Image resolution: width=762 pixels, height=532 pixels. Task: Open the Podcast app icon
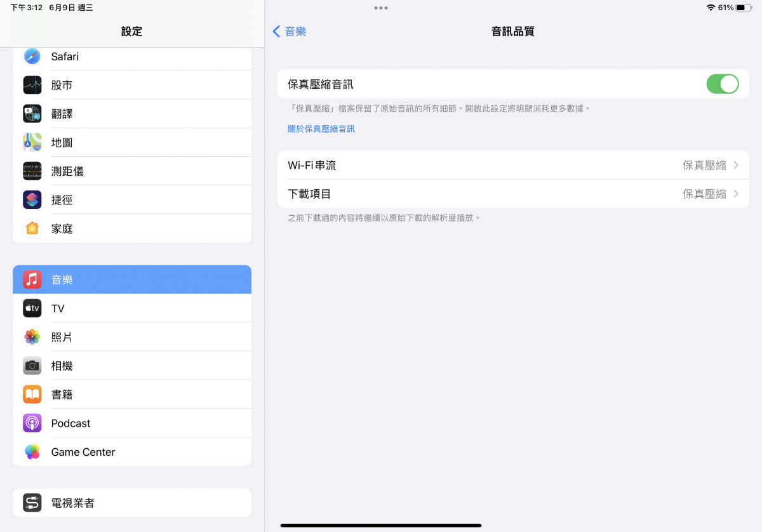click(32, 423)
